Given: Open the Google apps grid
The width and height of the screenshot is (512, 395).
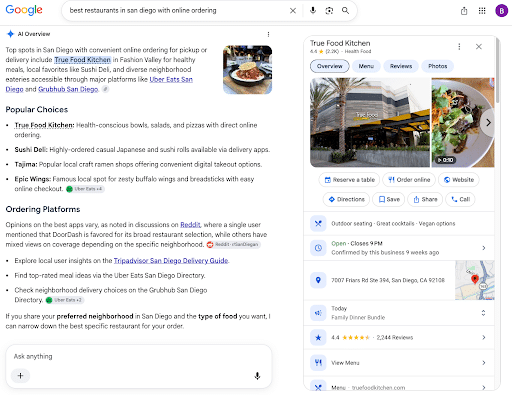Looking at the screenshot, I should (482, 11).
